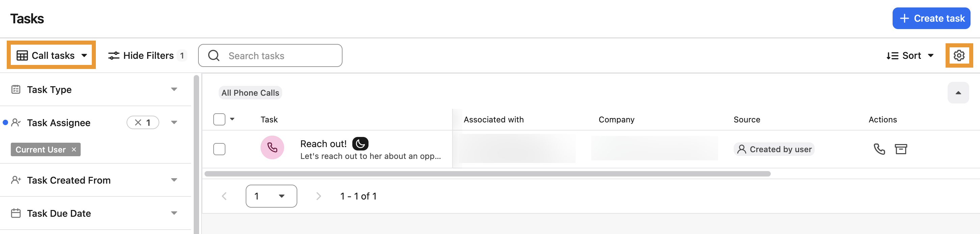Clear the Task Assignee filter count
Viewport: 980px width, 234px height.
(138, 123)
